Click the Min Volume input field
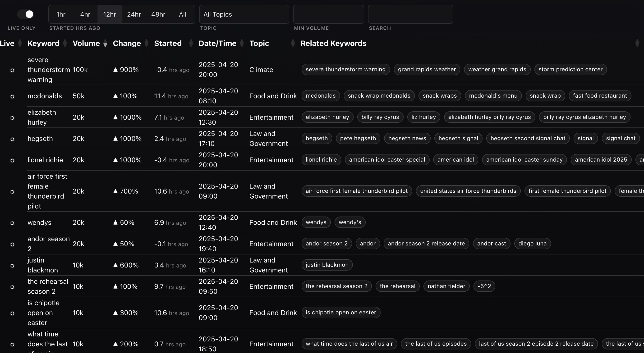Viewport: 644px width, 353px height. pyautogui.click(x=328, y=14)
